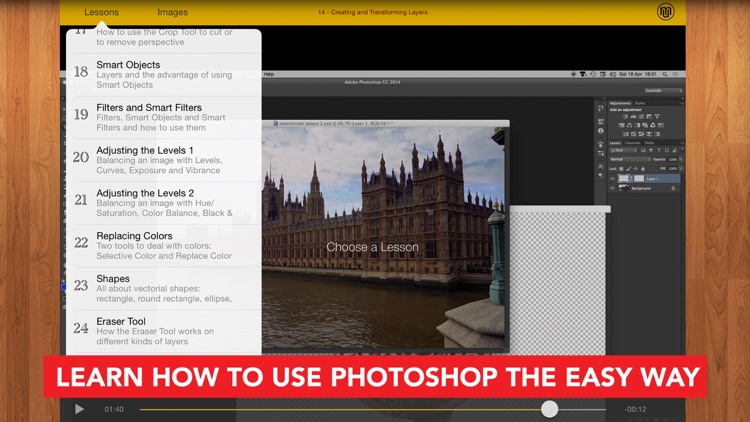
Task: Open Notification Center icon in menu bar
Action: pyautogui.click(x=675, y=74)
